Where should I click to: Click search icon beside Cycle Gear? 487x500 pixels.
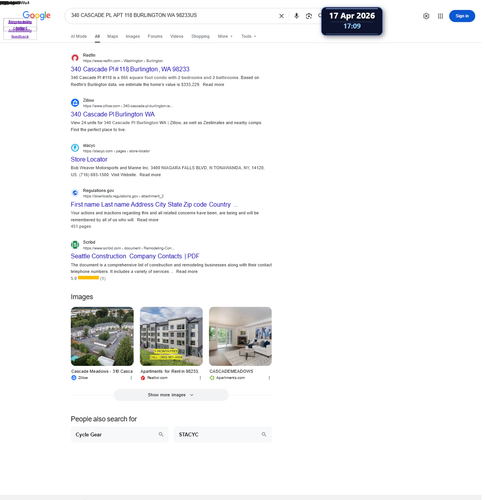click(161, 434)
